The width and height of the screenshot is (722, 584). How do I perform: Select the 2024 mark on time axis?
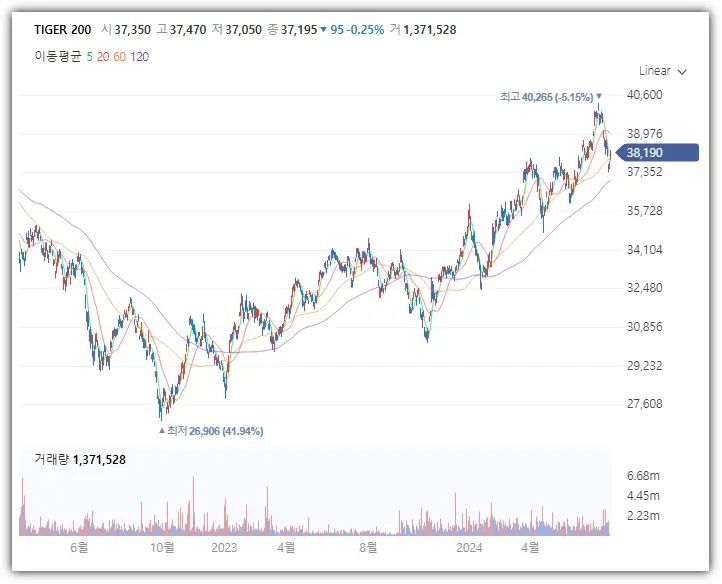coord(469,547)
